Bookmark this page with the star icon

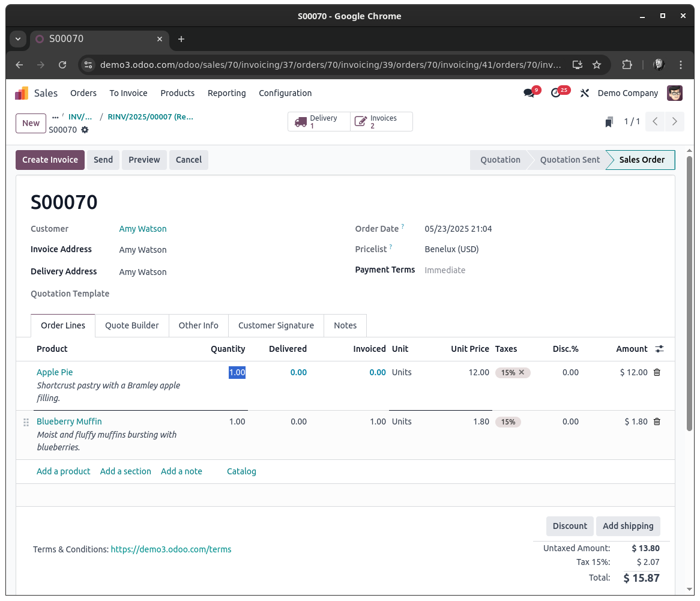click(x=597, y=65)
